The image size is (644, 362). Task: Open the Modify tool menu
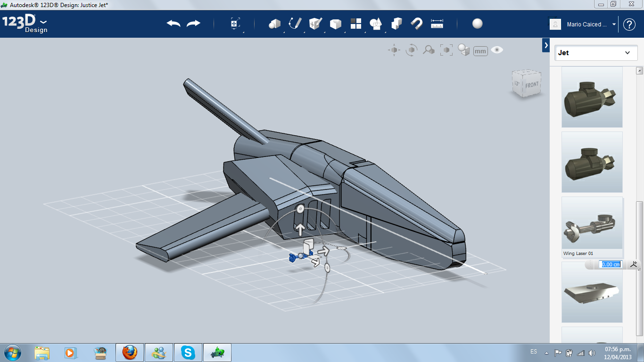[x=335, y=24]
